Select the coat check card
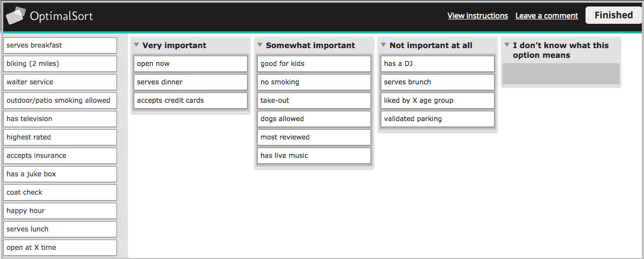 coord(60,192)
